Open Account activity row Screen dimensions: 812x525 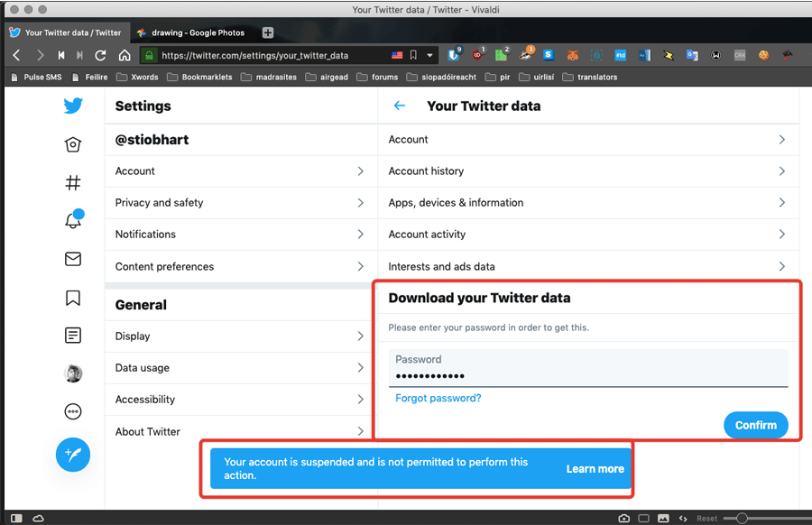pyautogui.click(x=588, y=235)
